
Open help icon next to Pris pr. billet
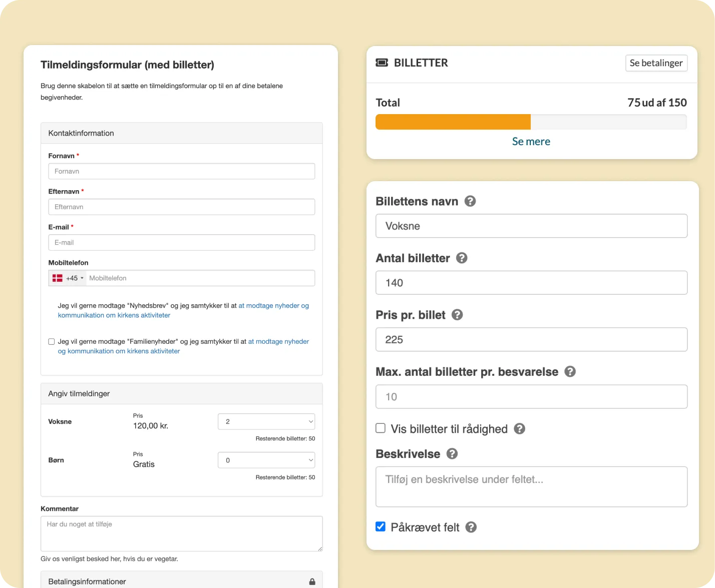(x=457, y=315)
